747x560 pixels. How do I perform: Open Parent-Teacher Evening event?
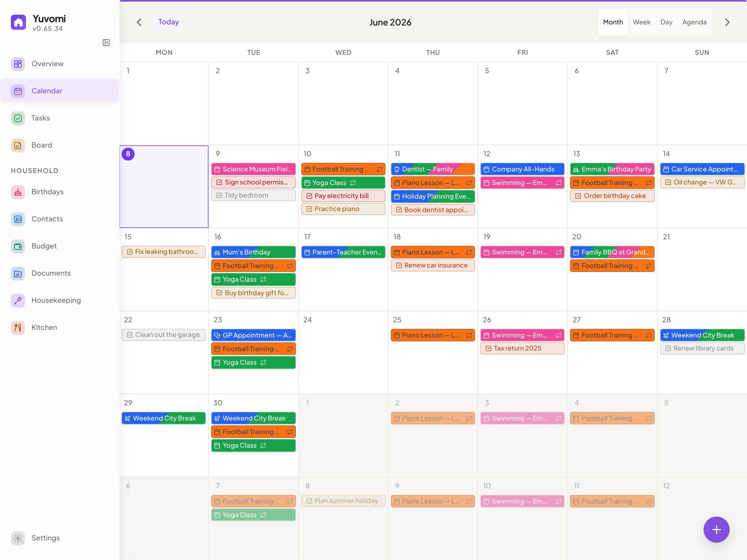click(x=343, y=252)
